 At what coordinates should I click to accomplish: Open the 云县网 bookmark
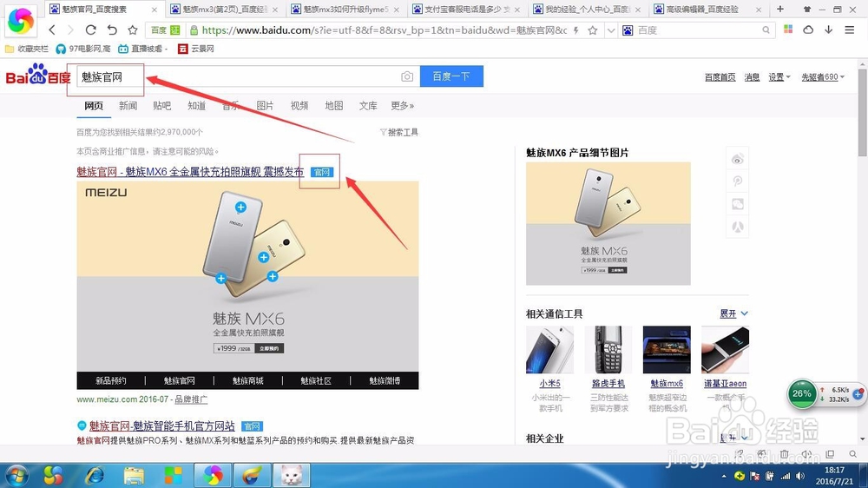tap(195, 49)
